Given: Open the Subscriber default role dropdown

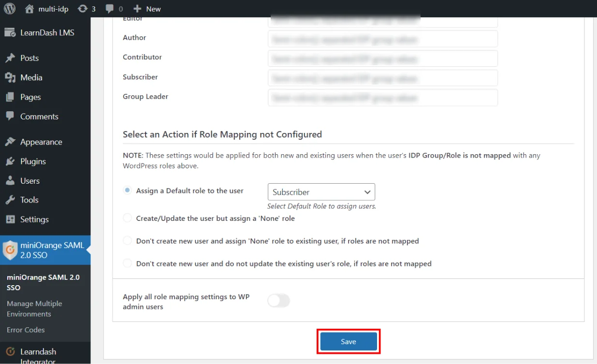Looking at the screenshot, I should (321, 192).
